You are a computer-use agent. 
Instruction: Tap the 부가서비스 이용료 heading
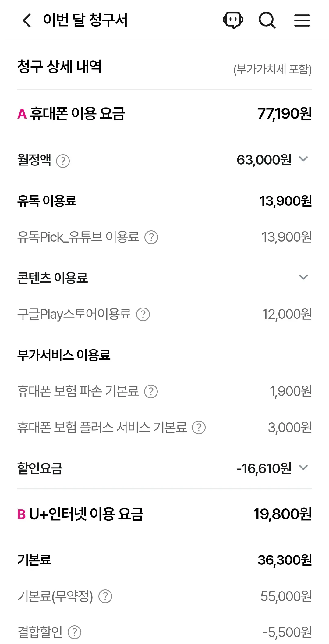pos(64,355)
